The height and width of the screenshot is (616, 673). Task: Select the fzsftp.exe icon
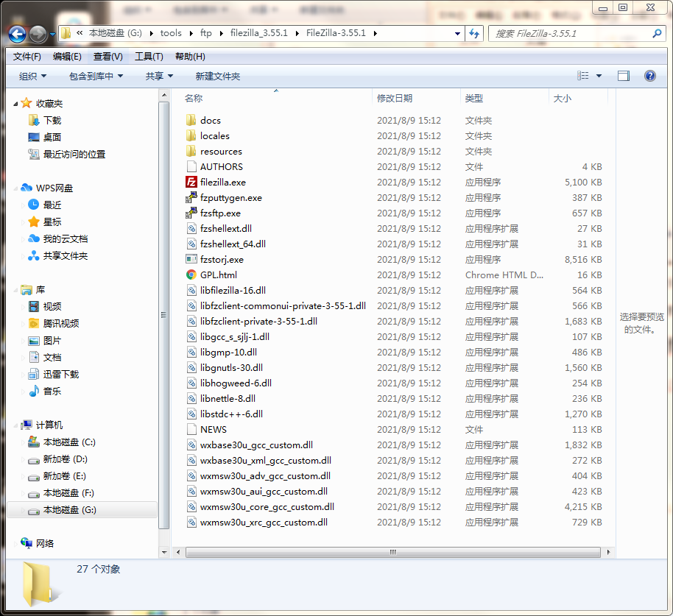point(191,213)
